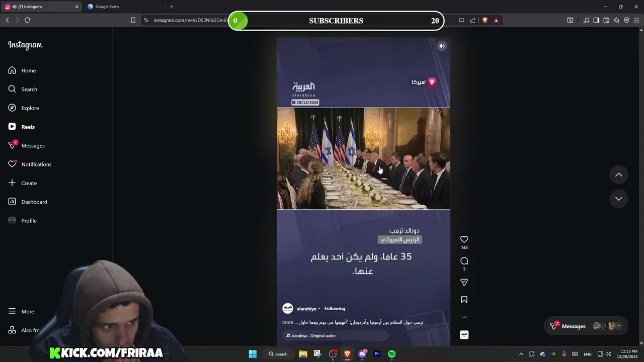Open Brave Rewards triangle icon
The image size is (644, 362).
(x=496, y=20)
